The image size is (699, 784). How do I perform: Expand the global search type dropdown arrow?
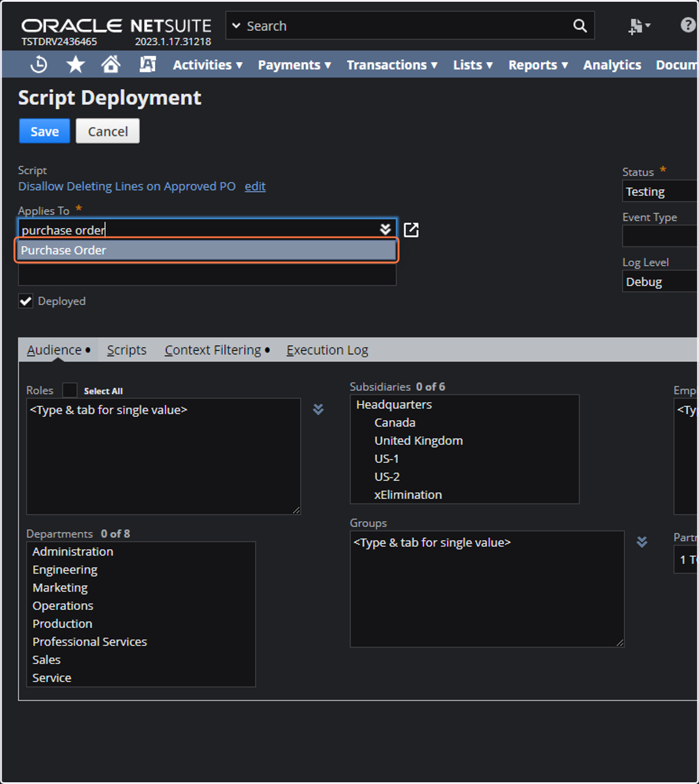(x=236, y=26)
